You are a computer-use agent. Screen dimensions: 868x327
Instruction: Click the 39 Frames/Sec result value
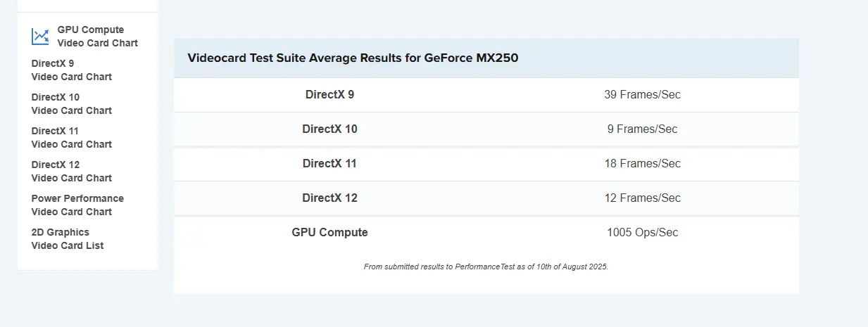(642, 94)
